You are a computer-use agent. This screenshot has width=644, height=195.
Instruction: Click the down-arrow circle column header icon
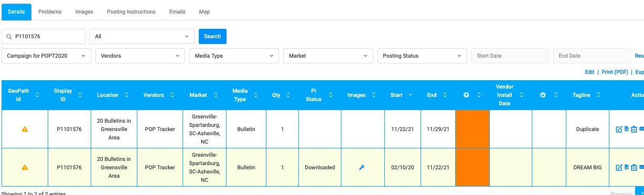pos(543,95)
